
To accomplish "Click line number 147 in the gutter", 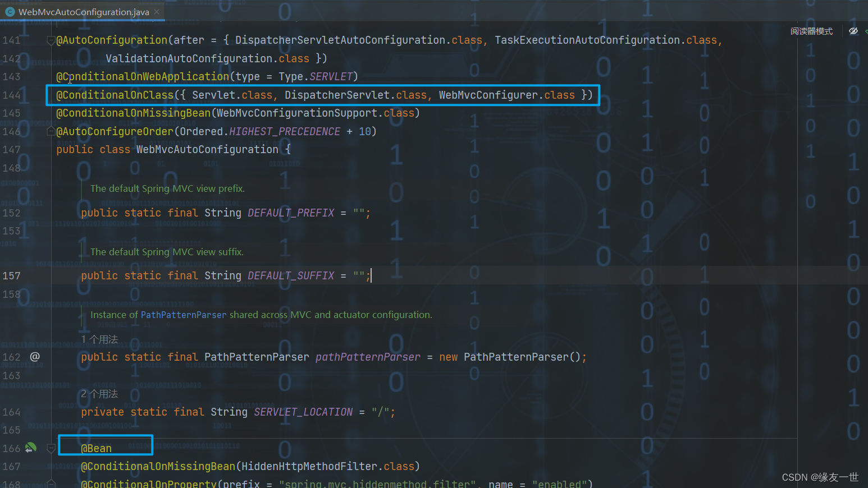I will click(11, 150).
